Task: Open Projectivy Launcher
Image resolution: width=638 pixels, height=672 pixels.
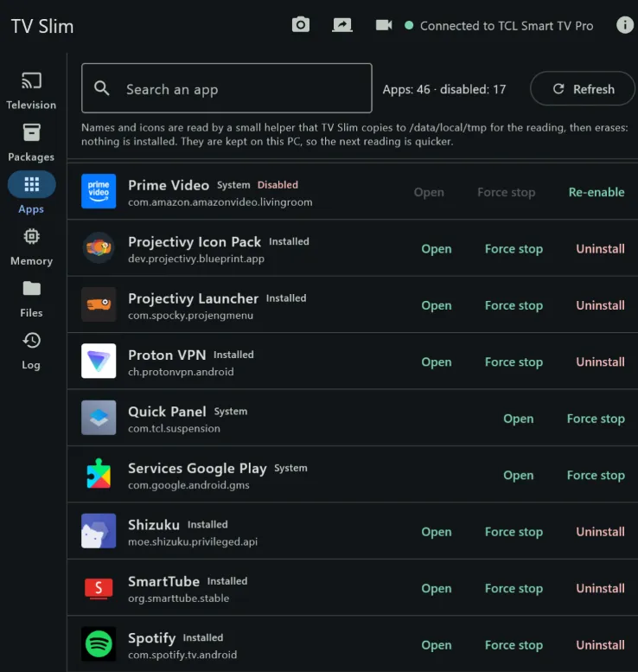Action: click(x=437, y=305)
